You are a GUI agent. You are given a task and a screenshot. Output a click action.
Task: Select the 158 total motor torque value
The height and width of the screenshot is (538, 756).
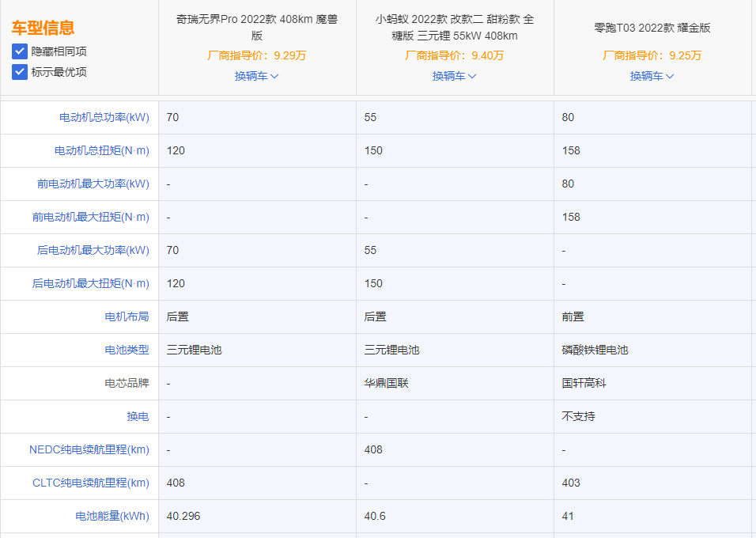571,150
